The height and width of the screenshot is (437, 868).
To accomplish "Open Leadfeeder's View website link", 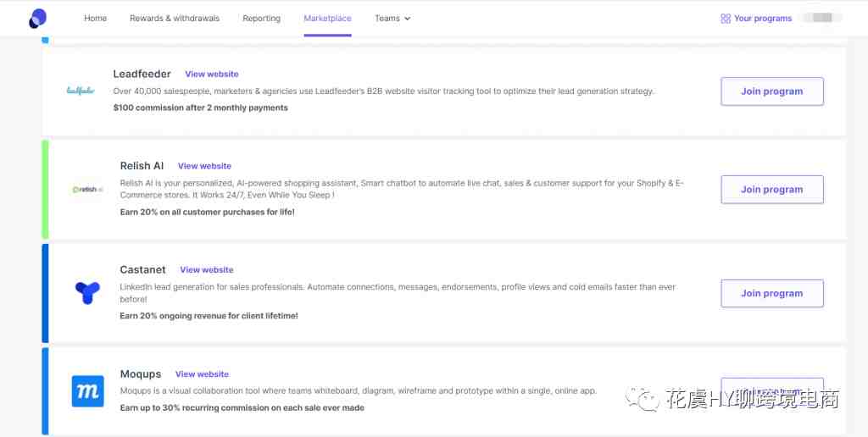I will [x=212, y=75].
